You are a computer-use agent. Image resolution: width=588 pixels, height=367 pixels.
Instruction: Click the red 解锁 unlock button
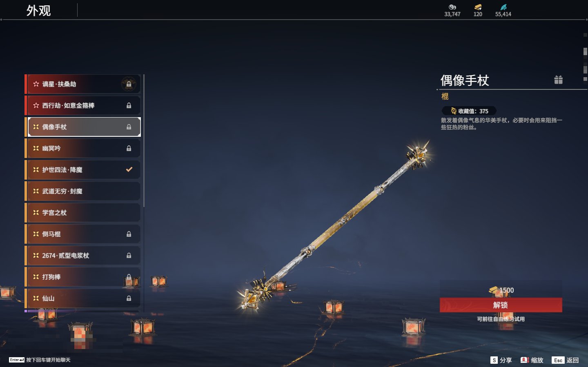point(501,305)
